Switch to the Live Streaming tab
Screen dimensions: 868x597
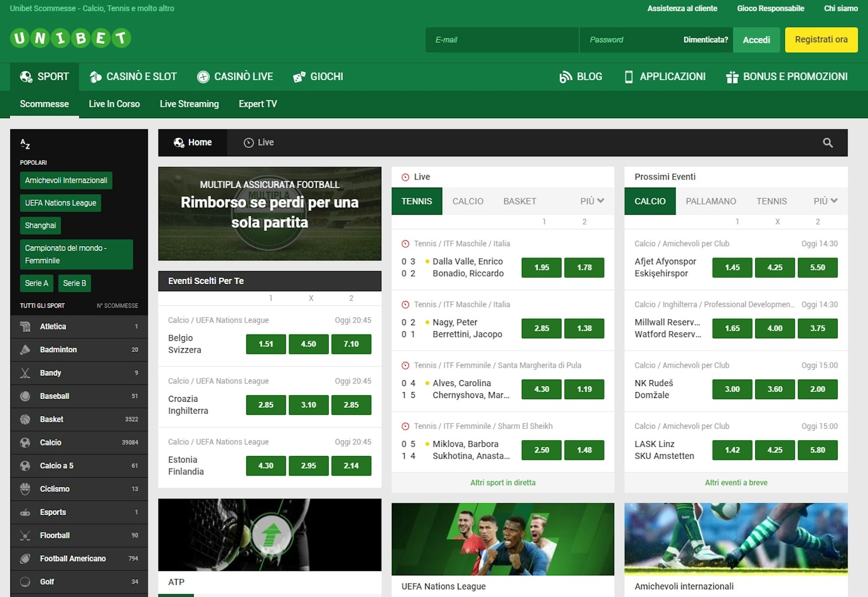pyautogui.click(x=189, y=104)
